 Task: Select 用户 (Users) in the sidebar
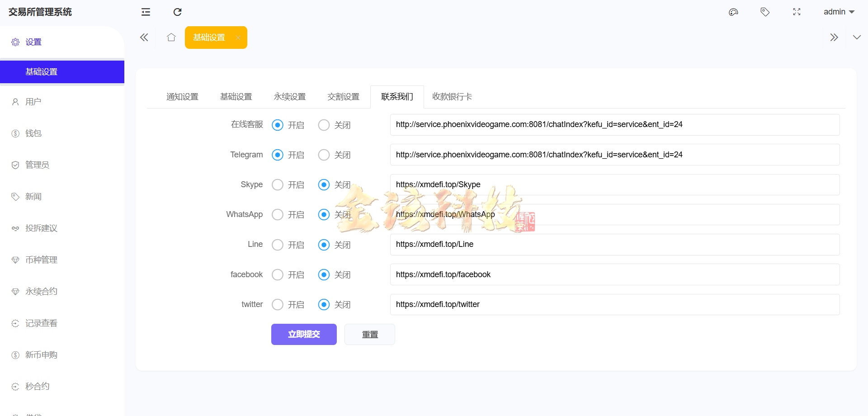pos(32,101)
